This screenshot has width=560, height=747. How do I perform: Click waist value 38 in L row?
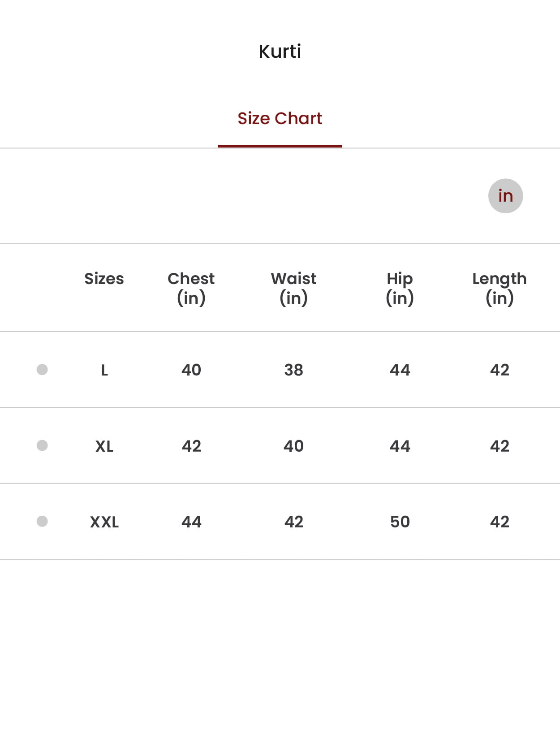293,370
